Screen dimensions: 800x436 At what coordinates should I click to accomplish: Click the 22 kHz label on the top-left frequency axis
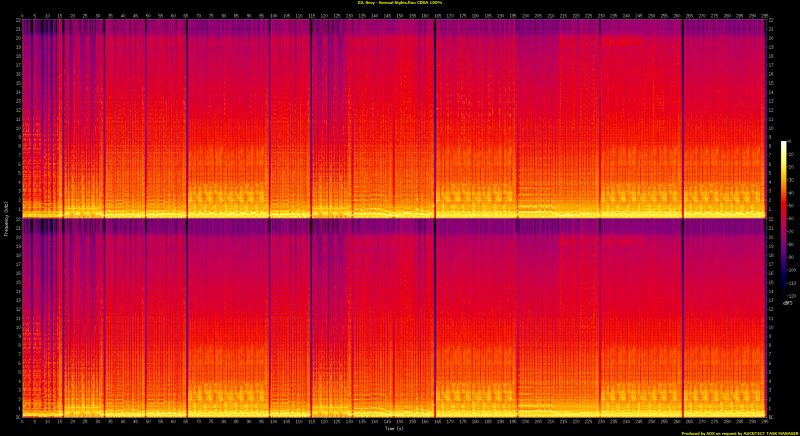coord(16,21)
